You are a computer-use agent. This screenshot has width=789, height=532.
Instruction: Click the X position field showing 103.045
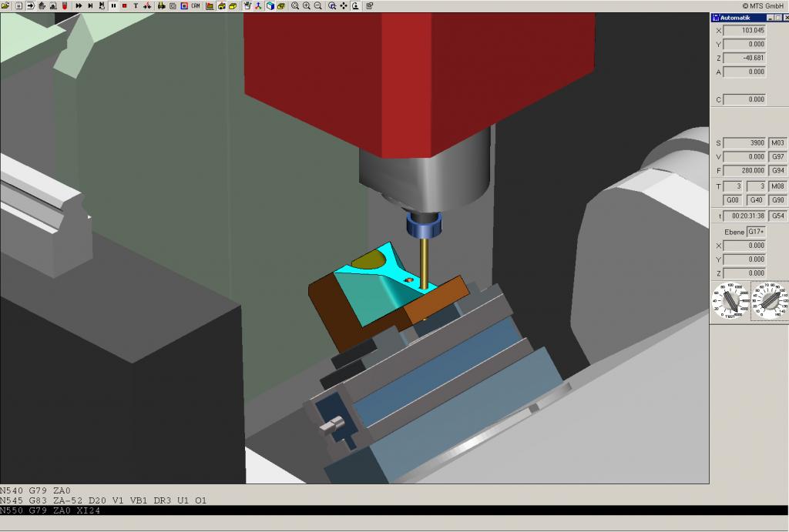(745, 30)
